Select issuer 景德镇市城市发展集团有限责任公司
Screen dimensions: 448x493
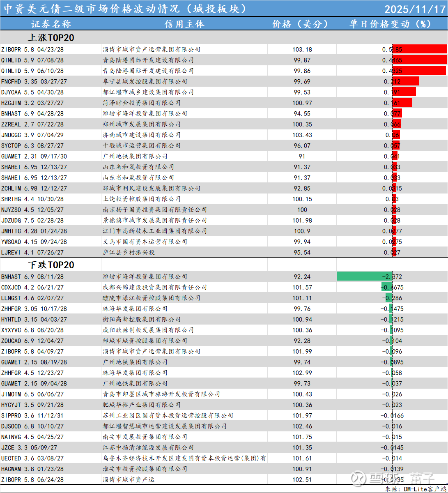(x=155, y=220)
